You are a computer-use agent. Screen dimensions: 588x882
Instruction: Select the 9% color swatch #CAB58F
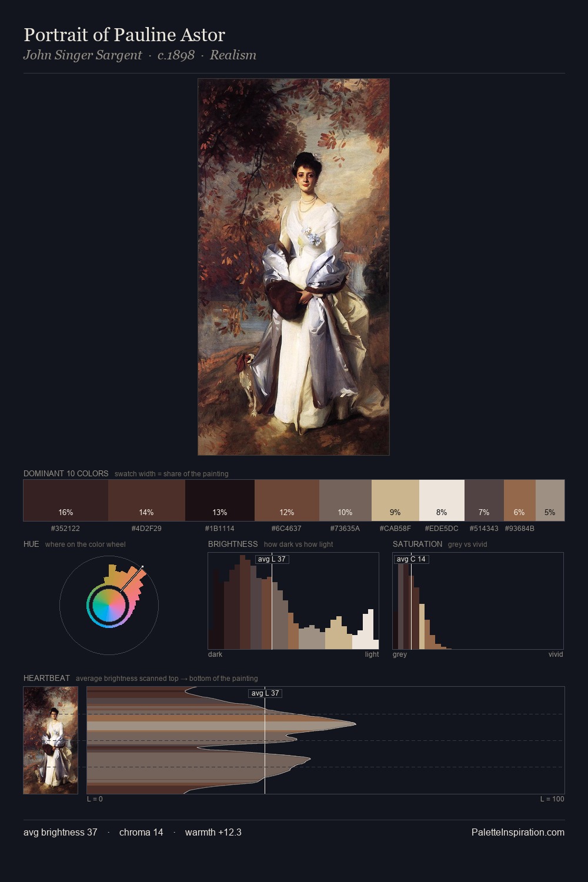tap(395, 500)
